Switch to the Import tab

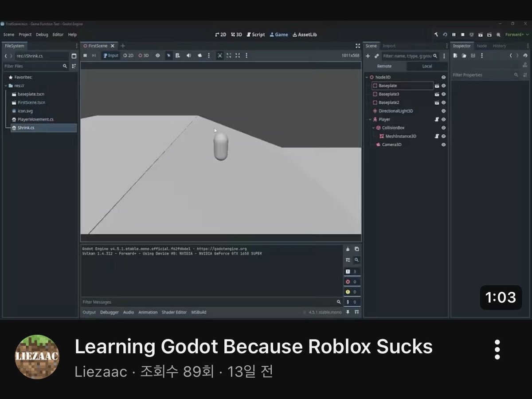point(389,46)
